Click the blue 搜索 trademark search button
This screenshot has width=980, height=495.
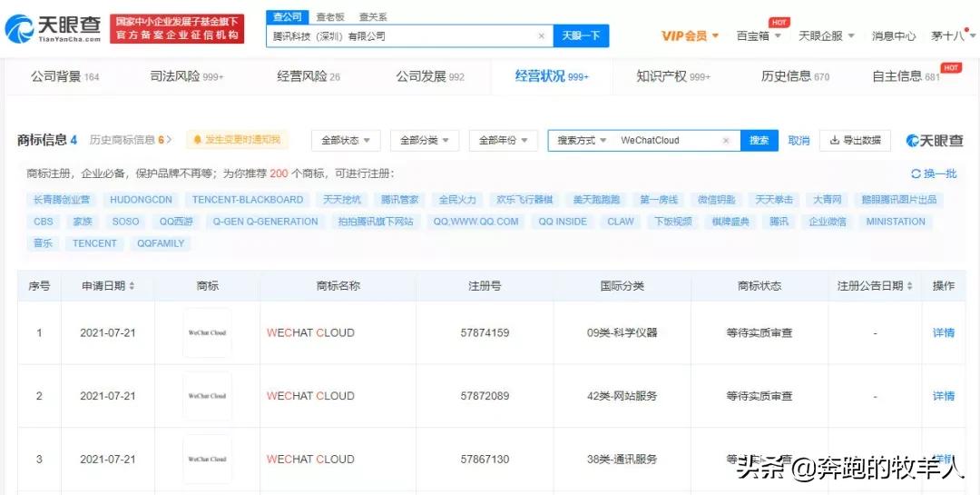tap(759, 141)
